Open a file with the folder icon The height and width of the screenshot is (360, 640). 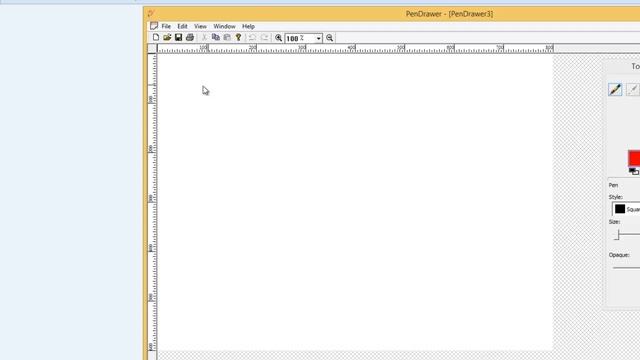point(167,38)
